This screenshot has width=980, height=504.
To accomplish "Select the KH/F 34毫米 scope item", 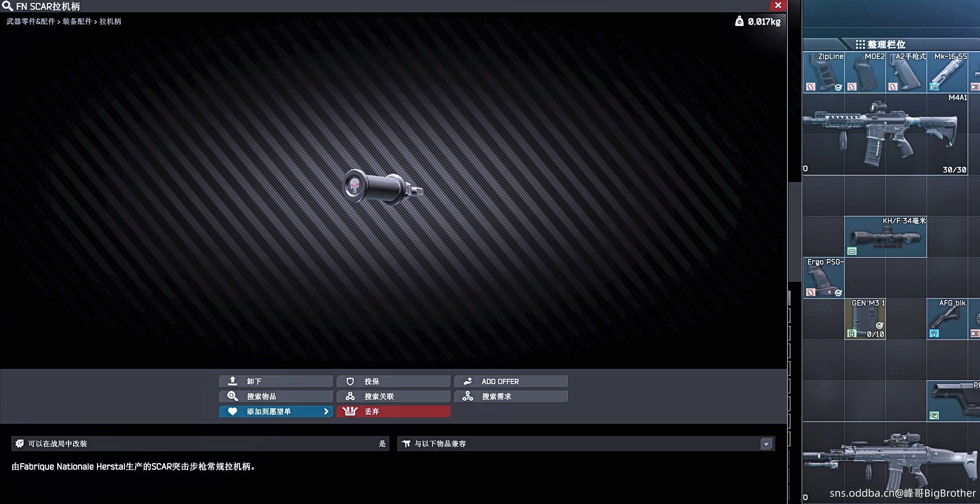I will pos(885,237).
